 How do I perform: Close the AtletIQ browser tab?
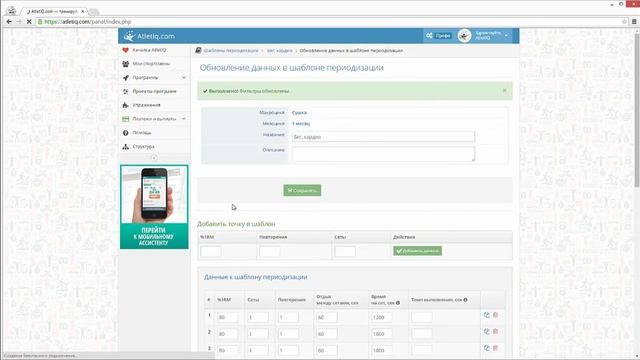[x=82, y=11]
